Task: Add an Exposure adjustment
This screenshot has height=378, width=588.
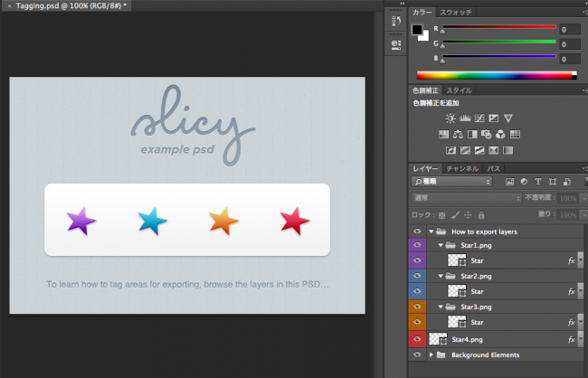Action: click(494, 118)
